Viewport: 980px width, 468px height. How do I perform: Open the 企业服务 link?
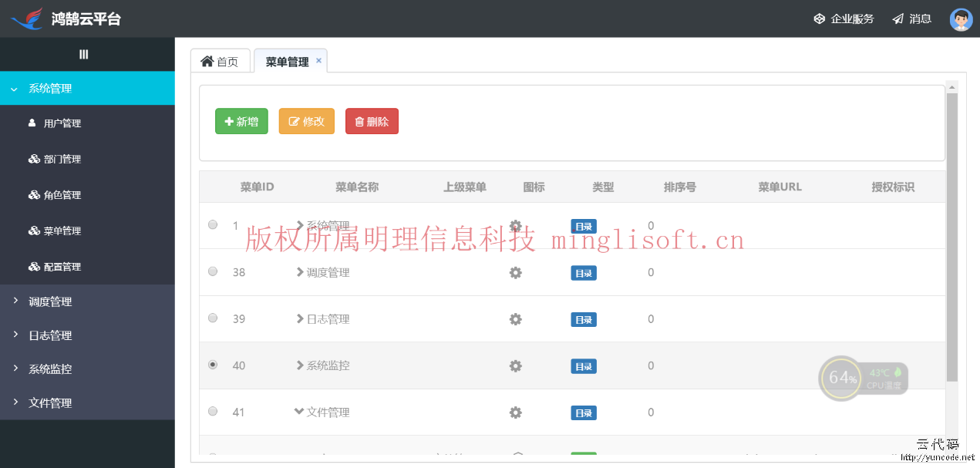pyautogui.click(x=844, y=19)
